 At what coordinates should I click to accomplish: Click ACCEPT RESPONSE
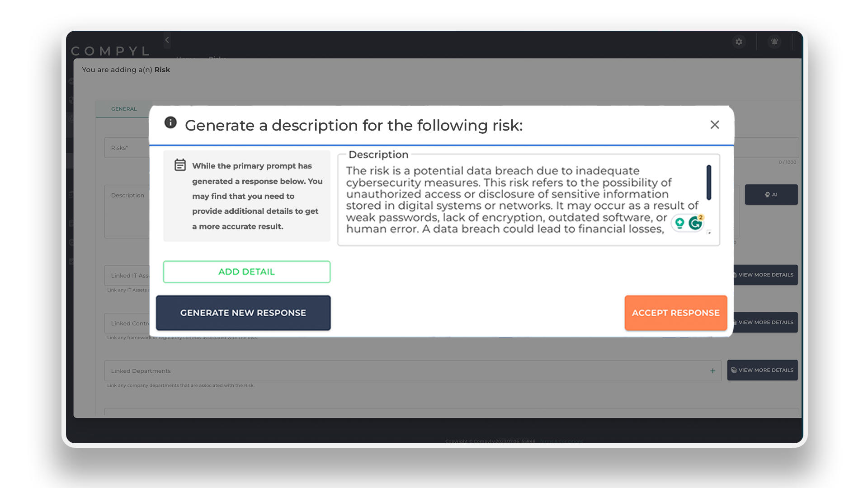pyautogui.click(x=675, y=313)
